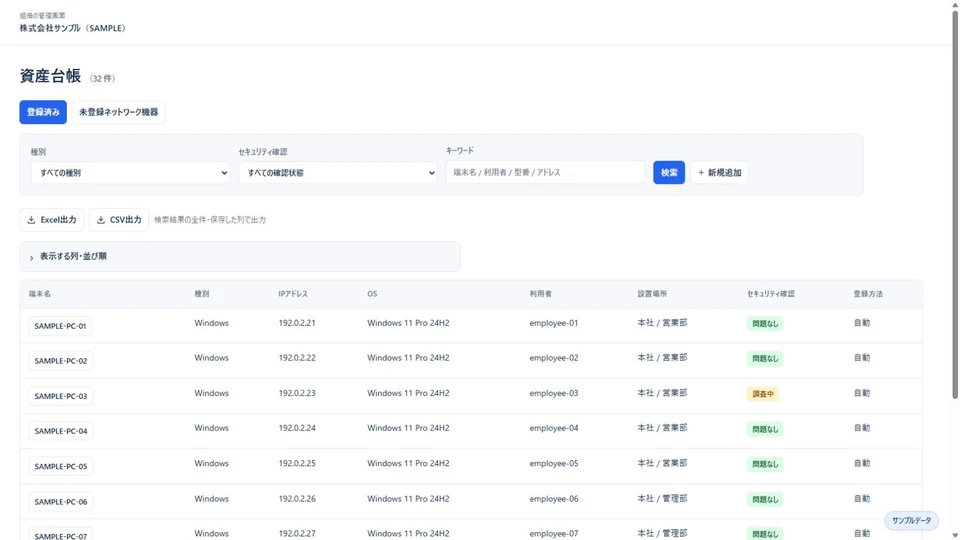This screenshot has height=540, width=960.
Task: Click the + 新規追加 button
Action: point(719,173)
